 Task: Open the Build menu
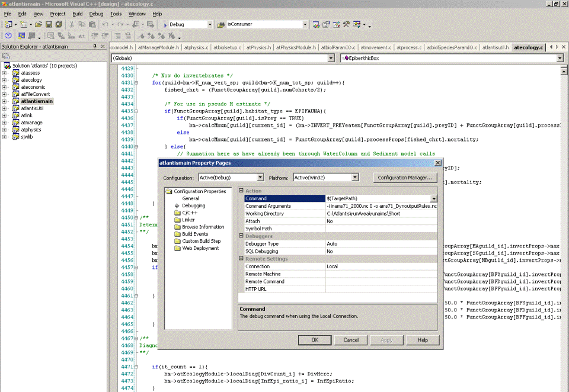(78, 13)
